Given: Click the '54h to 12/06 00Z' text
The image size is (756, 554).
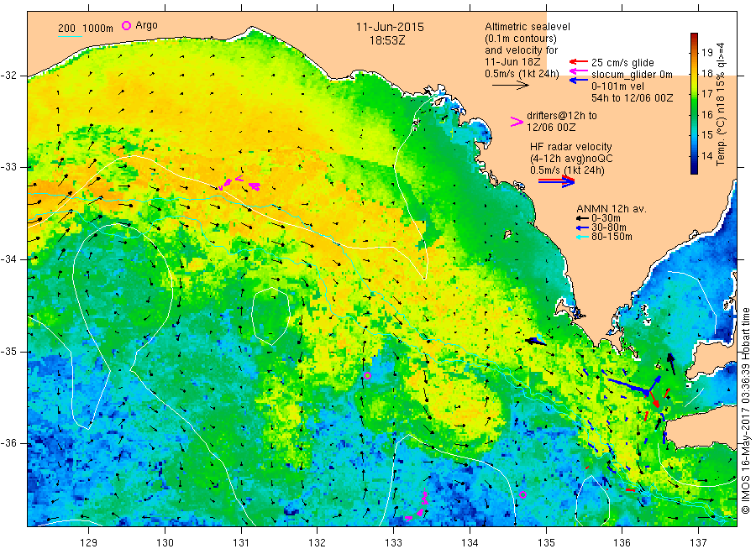Looking at the screenshot, I should pyautogui.click(x=632, y=98).
